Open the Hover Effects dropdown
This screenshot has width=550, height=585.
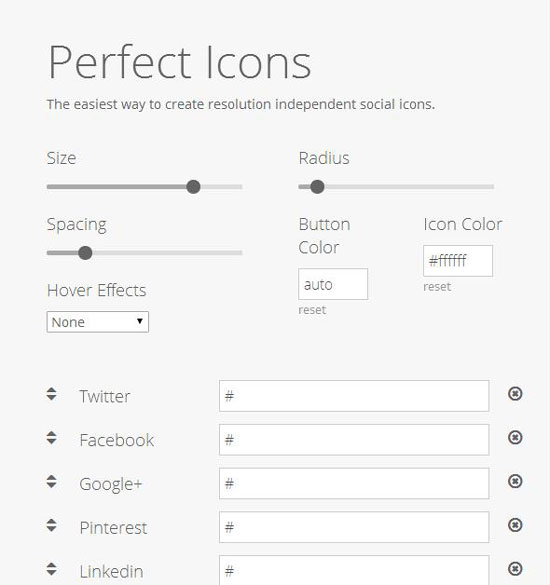click(98, 322)
